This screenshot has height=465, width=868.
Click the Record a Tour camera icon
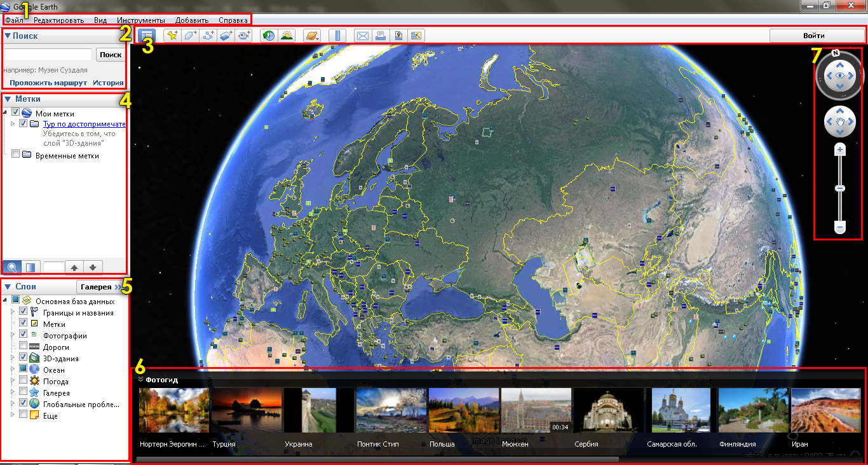pyautogui.click(x=245, y=36)
